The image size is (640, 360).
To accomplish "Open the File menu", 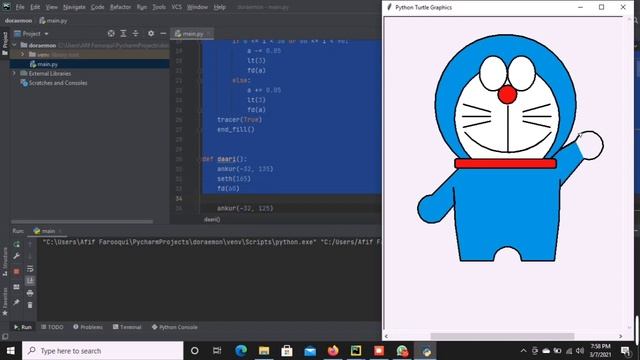I will click(x=20, y=7).
